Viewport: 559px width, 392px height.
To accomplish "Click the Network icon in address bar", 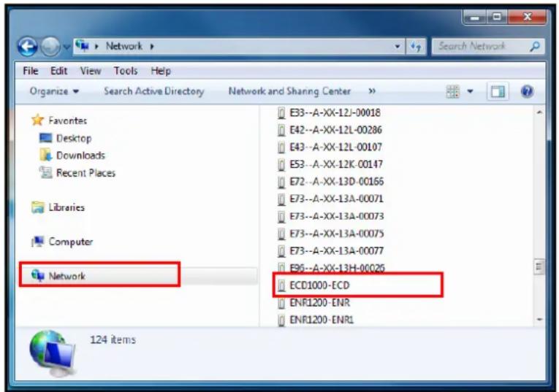I will 83,46.
